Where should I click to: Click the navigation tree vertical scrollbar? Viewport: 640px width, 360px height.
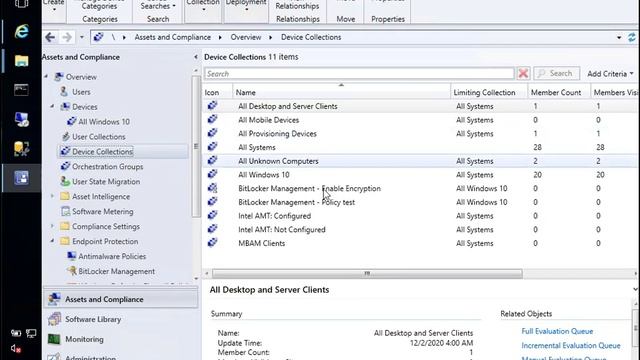[196, 146]
